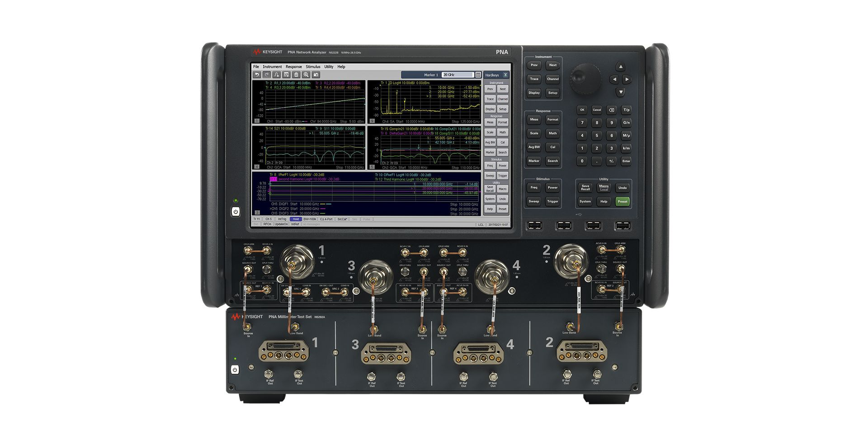The image size is (868, 445).
Task: Click the Redo toolbar icon
Action: click(x=266, y=74)
